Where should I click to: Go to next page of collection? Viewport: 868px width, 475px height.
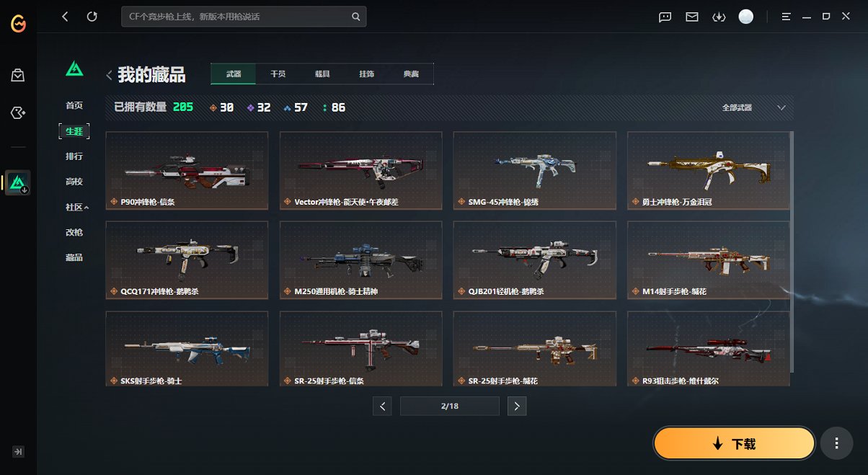516,406
